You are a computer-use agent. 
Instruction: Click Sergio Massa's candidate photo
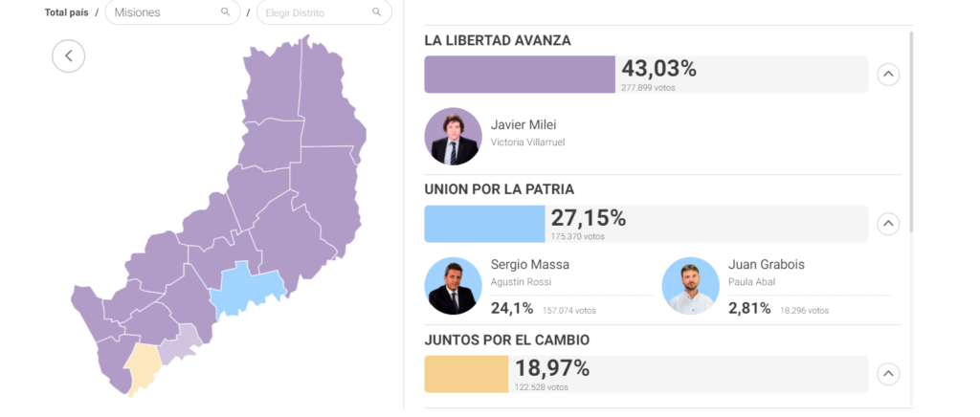pos(453,285)
